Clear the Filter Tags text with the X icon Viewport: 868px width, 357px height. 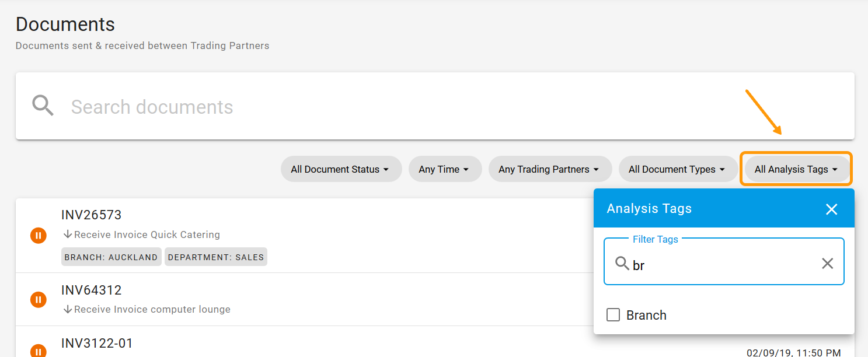coord(827,263)
